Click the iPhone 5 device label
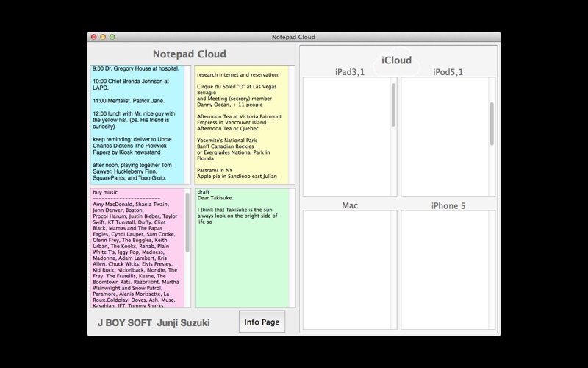The image size is (588, 368). (448, 206)
